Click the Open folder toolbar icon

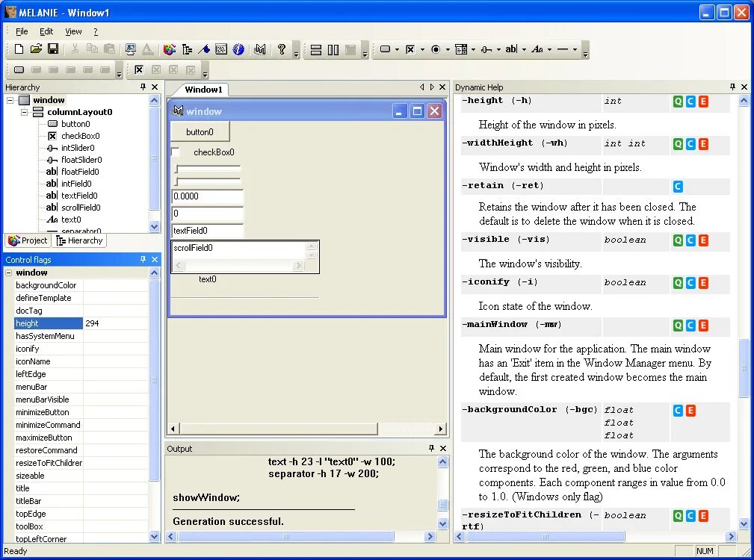pos(36,49)
